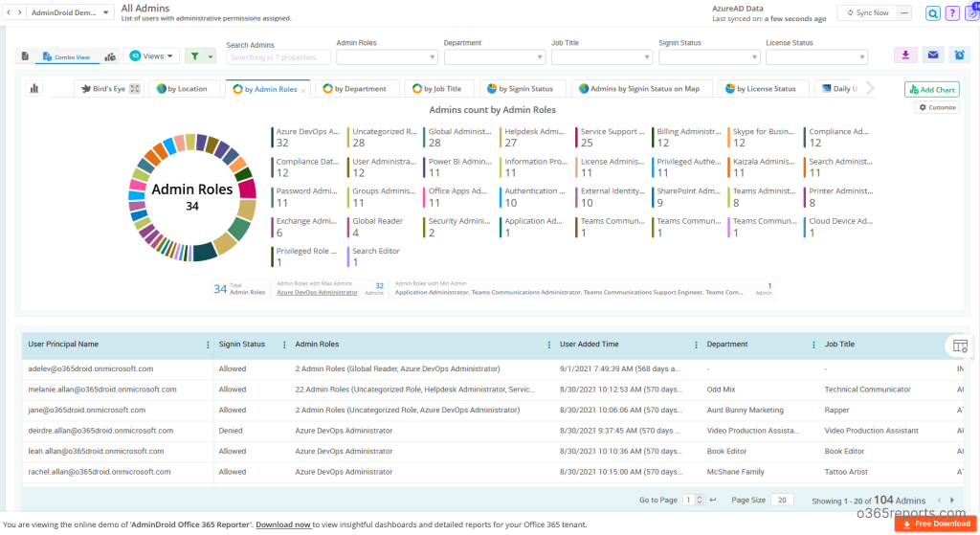This screenshot has height=535, width=980.
Task: Toggle the bar chart panel icon
Action: (34, 89)
